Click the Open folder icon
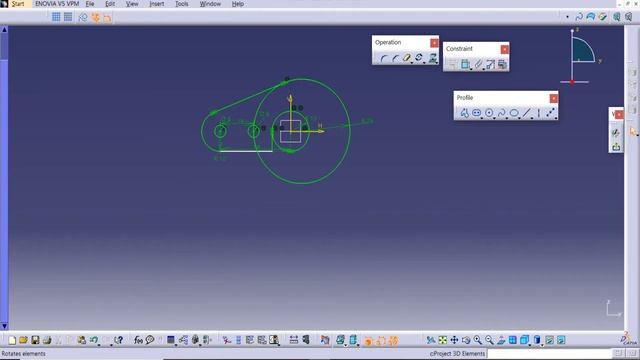The width and height of the screenshot is (640, 360). pos(23,340)
